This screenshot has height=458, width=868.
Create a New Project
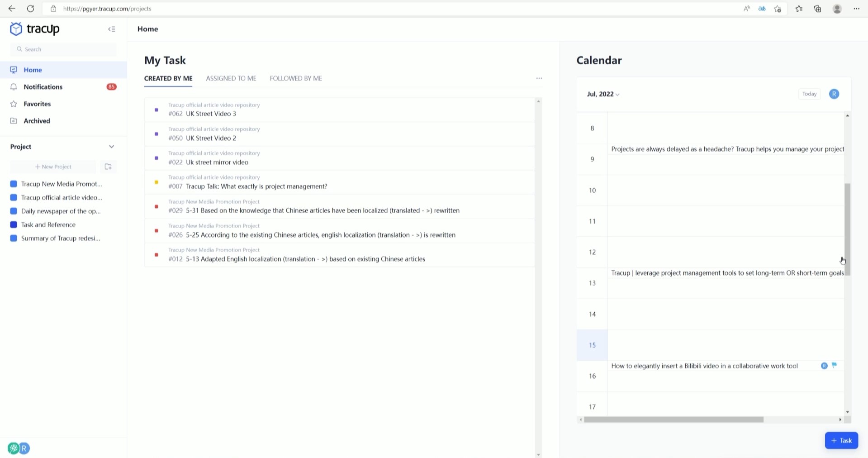point(53,167)
